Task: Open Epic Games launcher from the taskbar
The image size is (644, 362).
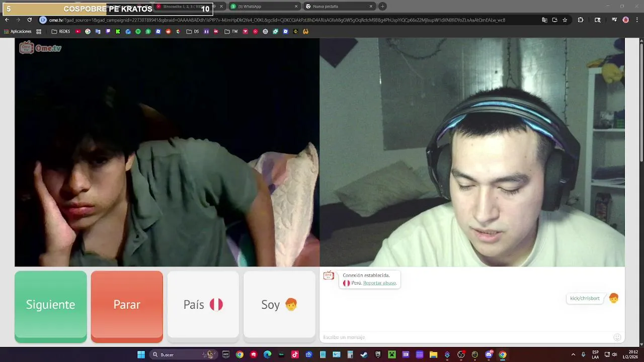Action: click(x=378, y=354)
